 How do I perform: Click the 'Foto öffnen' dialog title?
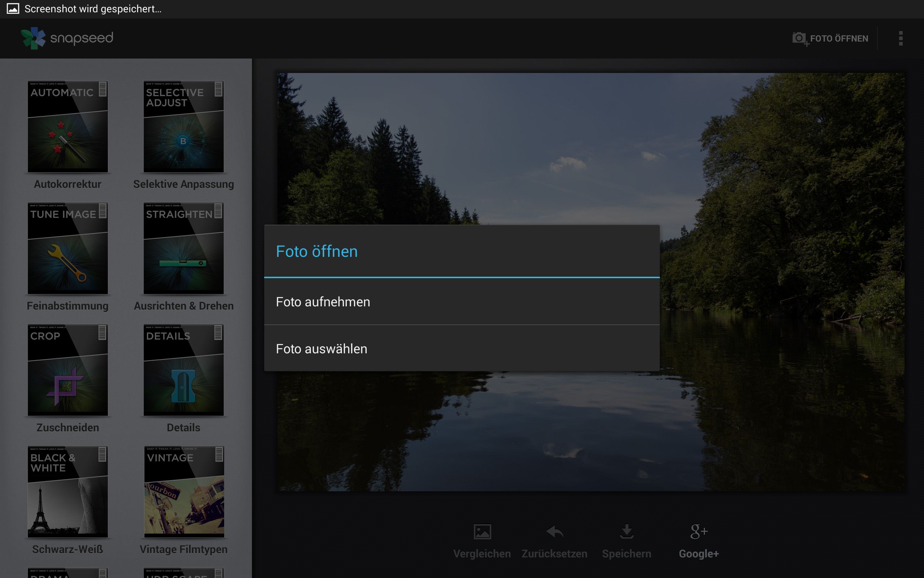pyautogui.click(x=317, y=251)
